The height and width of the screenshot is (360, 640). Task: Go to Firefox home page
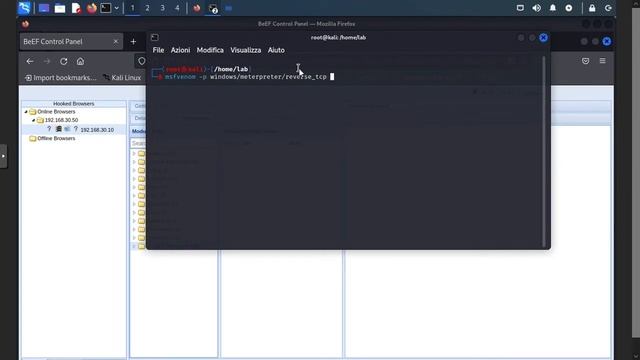point(80,61)
